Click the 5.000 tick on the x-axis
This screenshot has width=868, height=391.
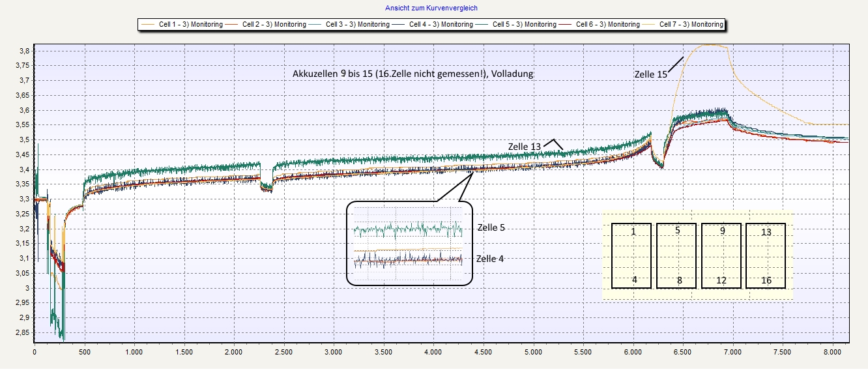533,352
